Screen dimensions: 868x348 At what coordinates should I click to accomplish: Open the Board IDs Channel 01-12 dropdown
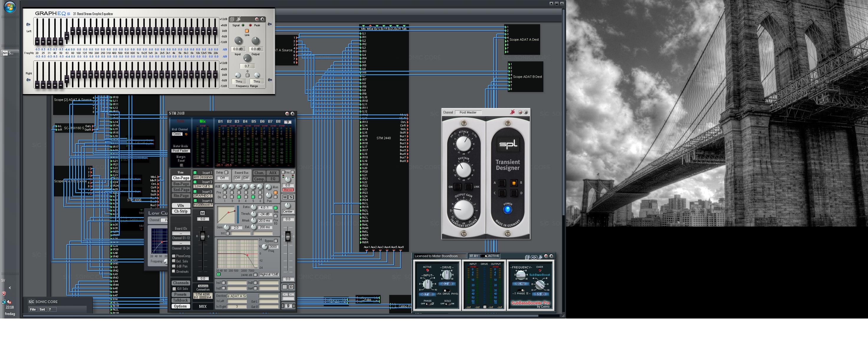(x=181, y=233)
